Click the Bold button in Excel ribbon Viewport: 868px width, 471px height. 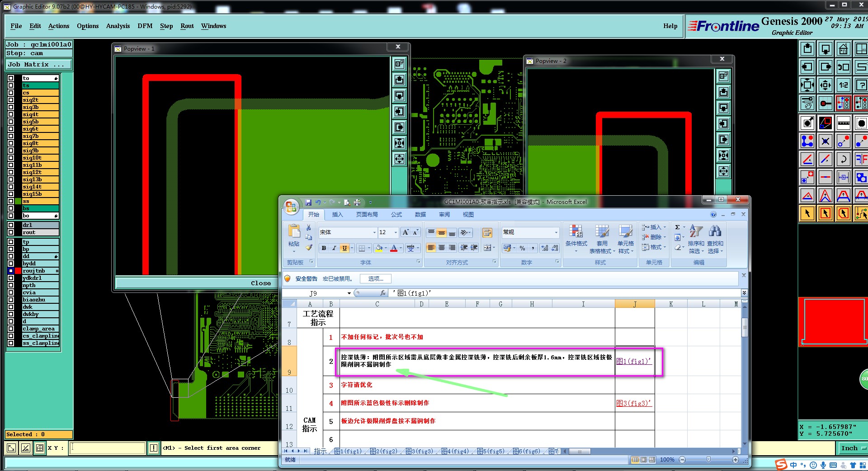click(324, 248)
